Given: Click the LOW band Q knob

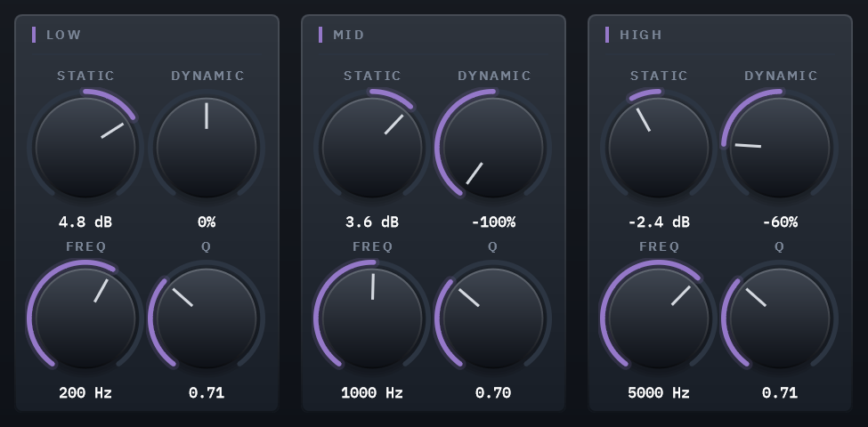Looking at the screenshot, I should point(207,318).
